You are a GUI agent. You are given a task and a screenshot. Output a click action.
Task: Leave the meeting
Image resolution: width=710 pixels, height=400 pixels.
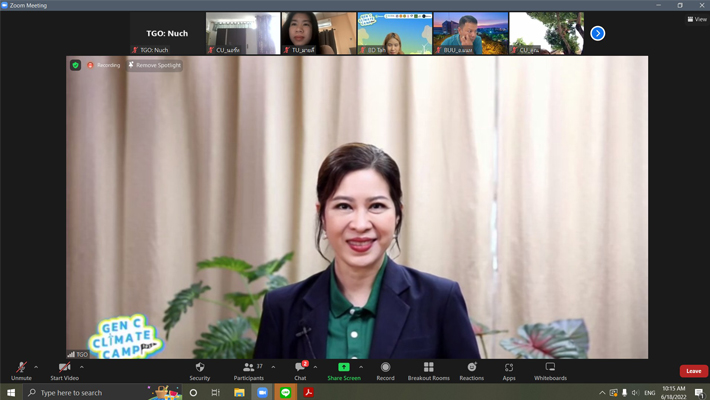(x=694, y=371)
